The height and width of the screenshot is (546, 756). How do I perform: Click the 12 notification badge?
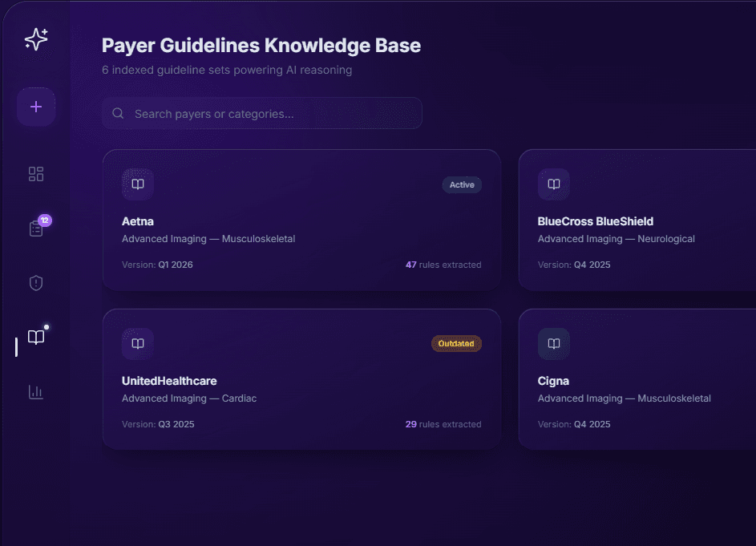tap(45, 220)
